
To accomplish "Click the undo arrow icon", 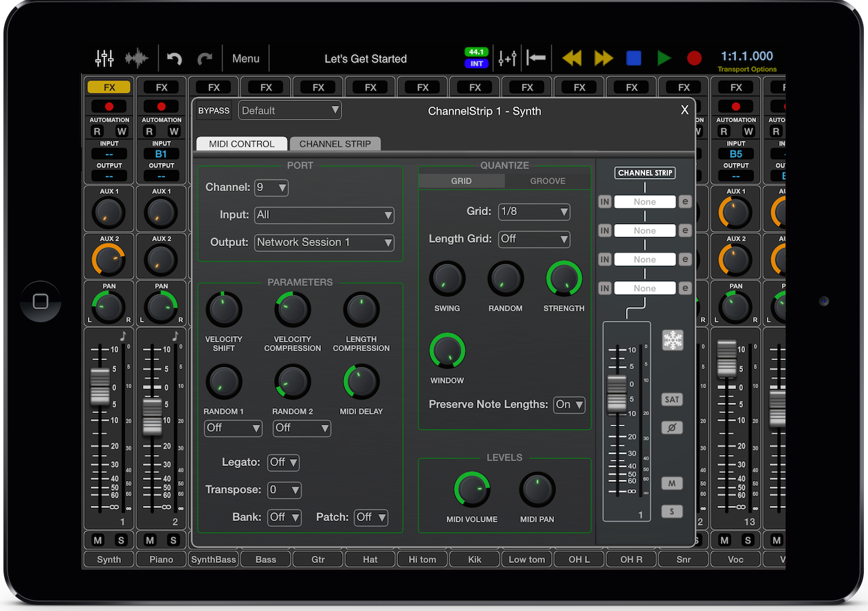I will pyautogui.click(x=175, y=58).
